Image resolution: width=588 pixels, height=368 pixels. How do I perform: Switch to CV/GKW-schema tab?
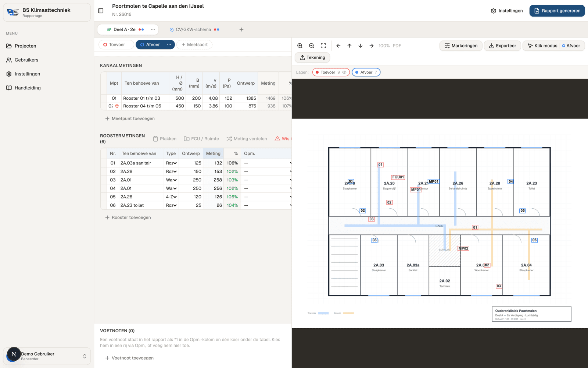click(194, 29)
